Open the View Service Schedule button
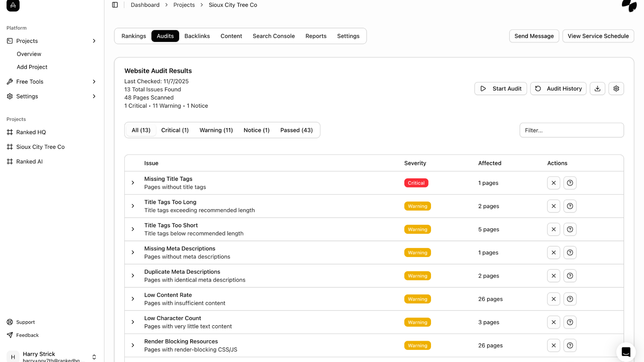Screen dimensions: 644x362 598,36
